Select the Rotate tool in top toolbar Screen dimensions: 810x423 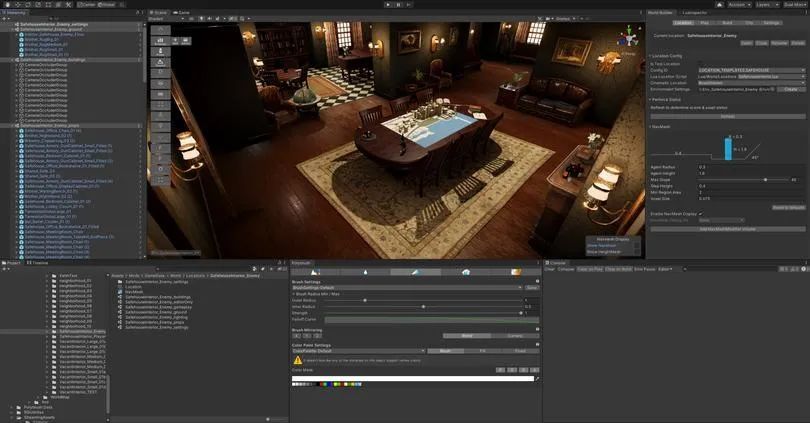(x=28, y=5)
